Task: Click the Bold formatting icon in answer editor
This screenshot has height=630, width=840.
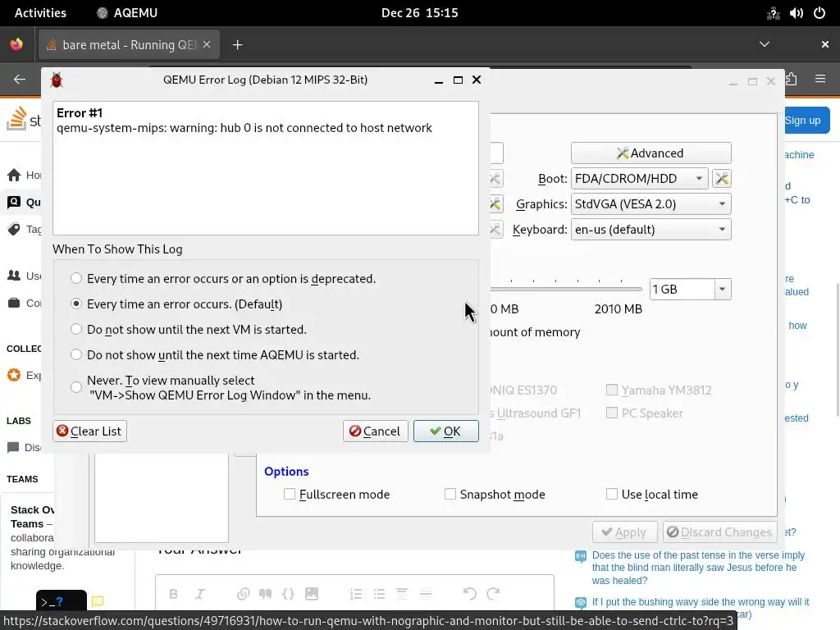Action: point(173,594)
